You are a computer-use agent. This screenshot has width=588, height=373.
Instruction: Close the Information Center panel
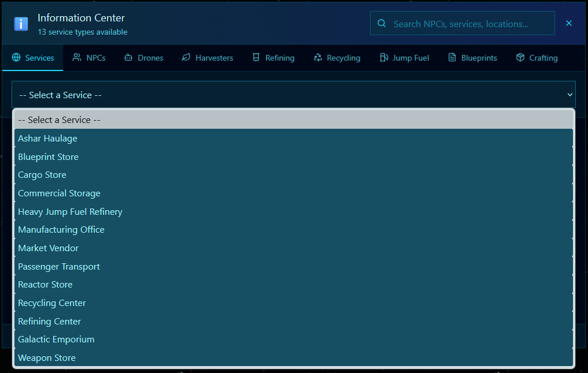point(569,23)
